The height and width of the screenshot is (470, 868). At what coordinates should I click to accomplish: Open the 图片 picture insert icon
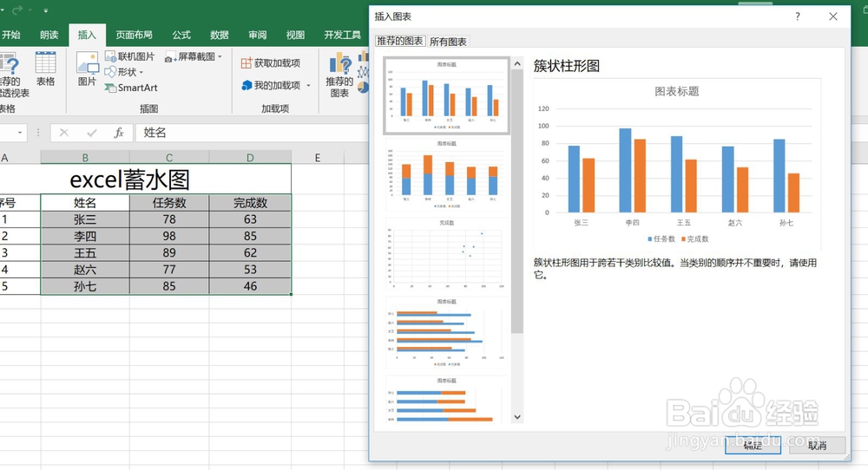pyautogui.click(x=88, y=69)
